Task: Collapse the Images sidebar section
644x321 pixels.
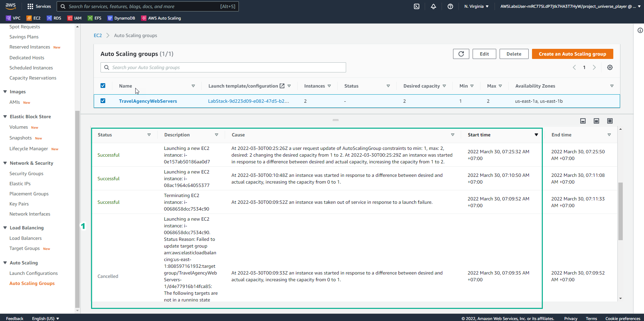Action: (5, 92)
